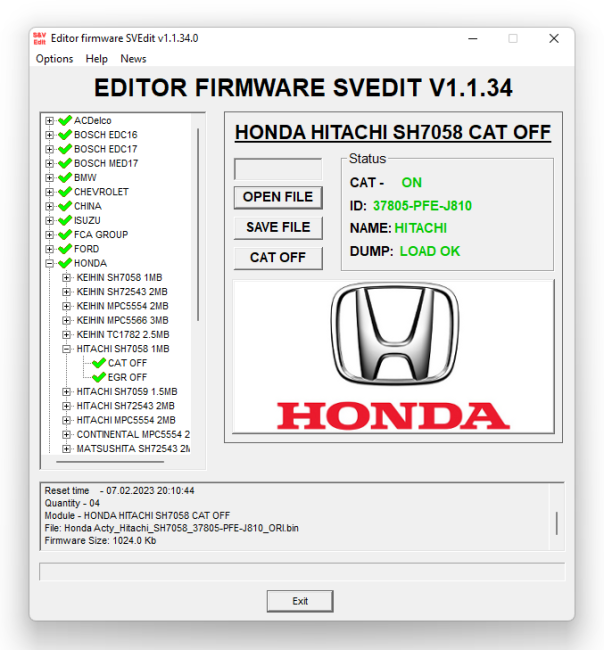Click the ID value 37805-PFE-J810

[x=422, y=206]
